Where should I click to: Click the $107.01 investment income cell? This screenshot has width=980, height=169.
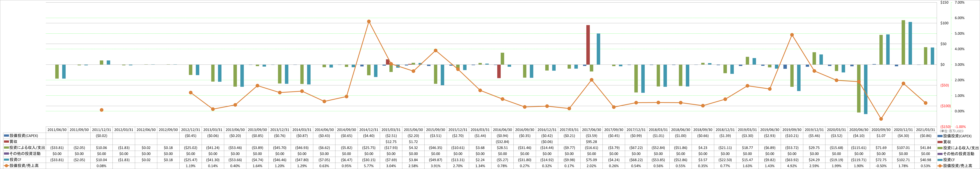pyautogui.click(x=903, y=148)
